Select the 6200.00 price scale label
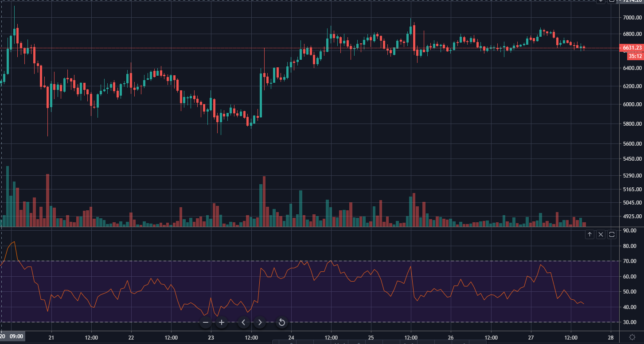The width and height of the screenshot is (644, 344). [632, 86]
